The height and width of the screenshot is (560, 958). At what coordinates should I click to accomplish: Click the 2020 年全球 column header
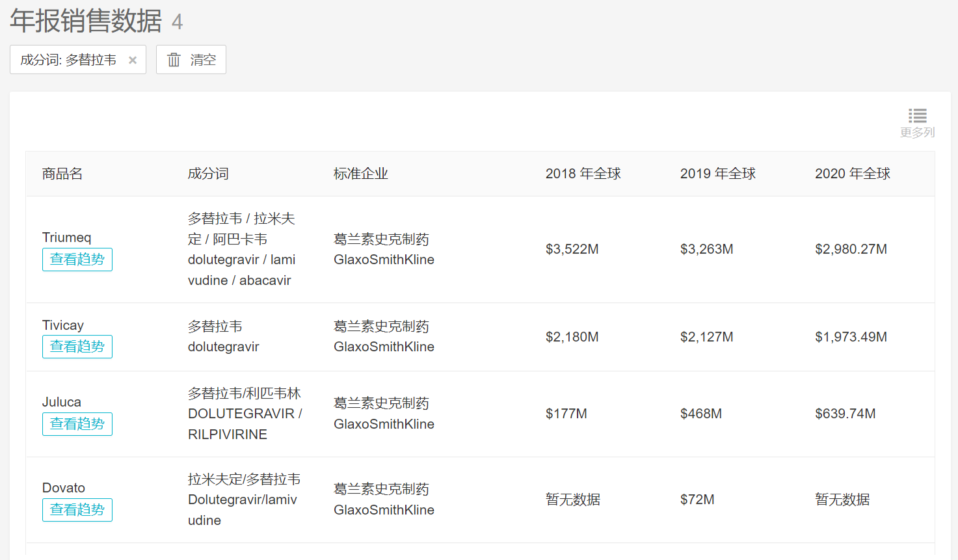853,174
